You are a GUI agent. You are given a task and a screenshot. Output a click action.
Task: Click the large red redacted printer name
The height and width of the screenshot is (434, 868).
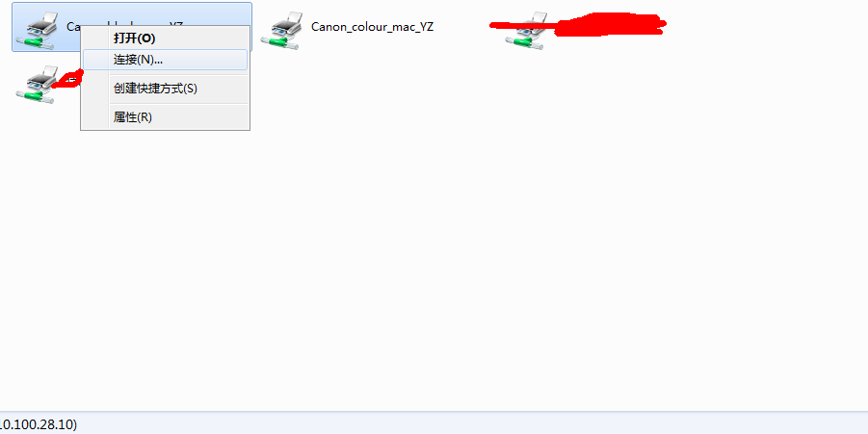pos(609,24)
